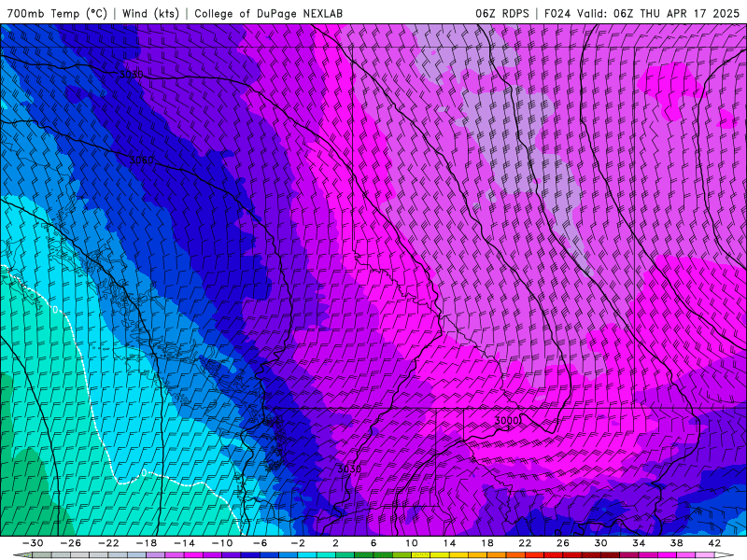Click the '10' color scale label
This screenshot has width=747, height=560.
(x=412, y=543)
